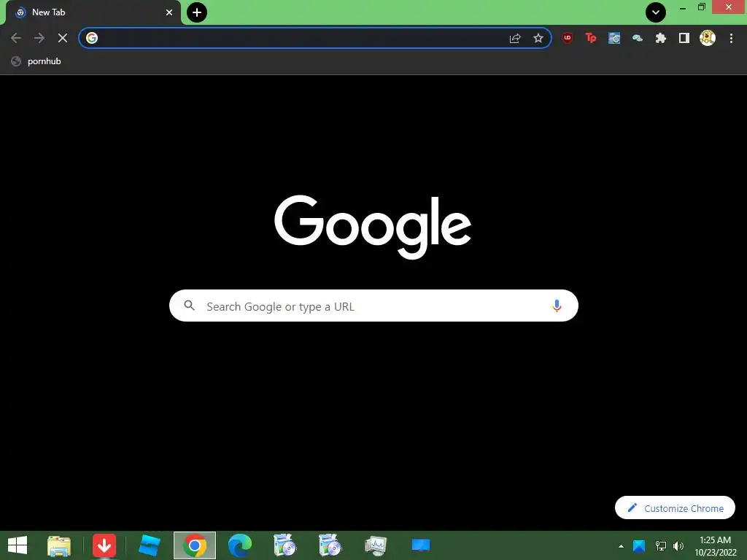
Task: Open the tab search dropdown arrow
Action: coord(656,12)
